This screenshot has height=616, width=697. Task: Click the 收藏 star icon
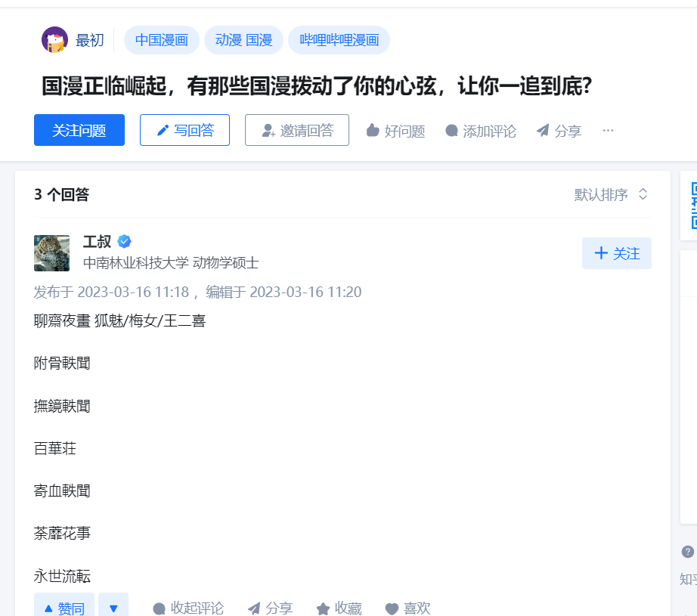point(323,608)
